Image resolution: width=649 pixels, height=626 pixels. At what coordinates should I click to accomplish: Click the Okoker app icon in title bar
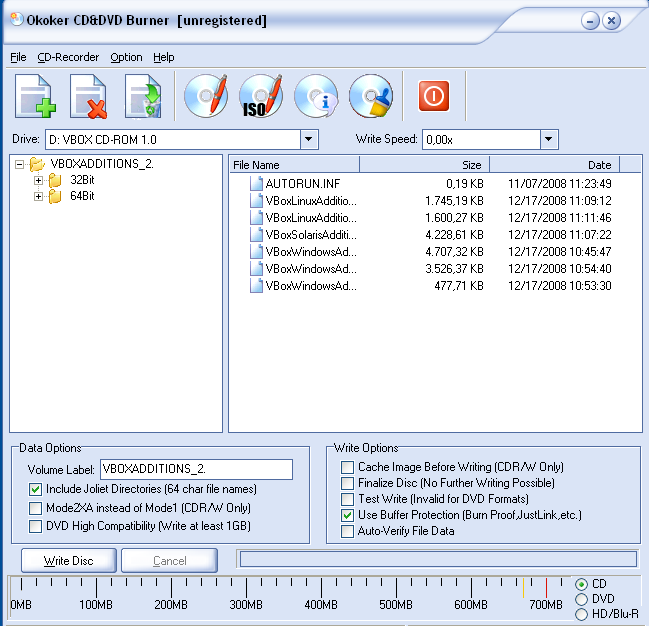click(x=17, y=19)
